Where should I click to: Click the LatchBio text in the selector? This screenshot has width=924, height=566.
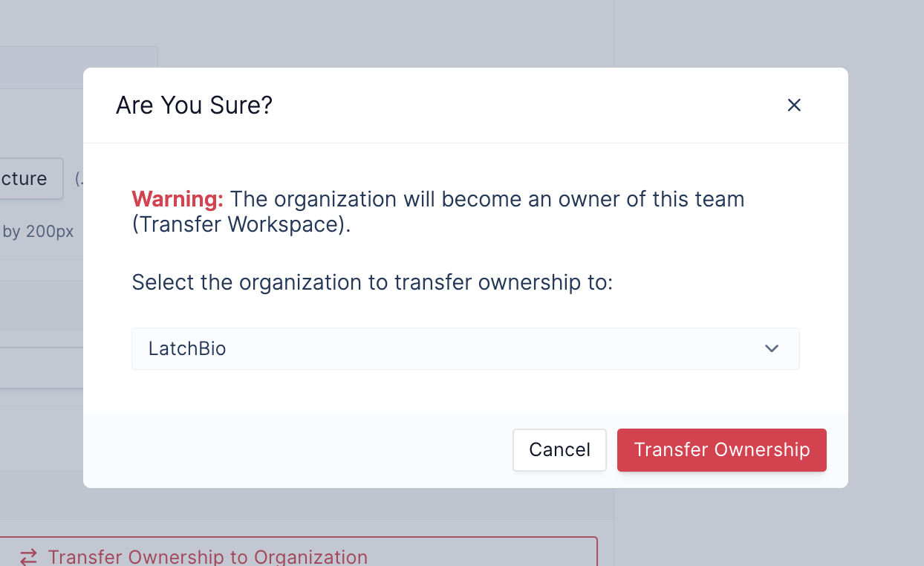point(187,348)
